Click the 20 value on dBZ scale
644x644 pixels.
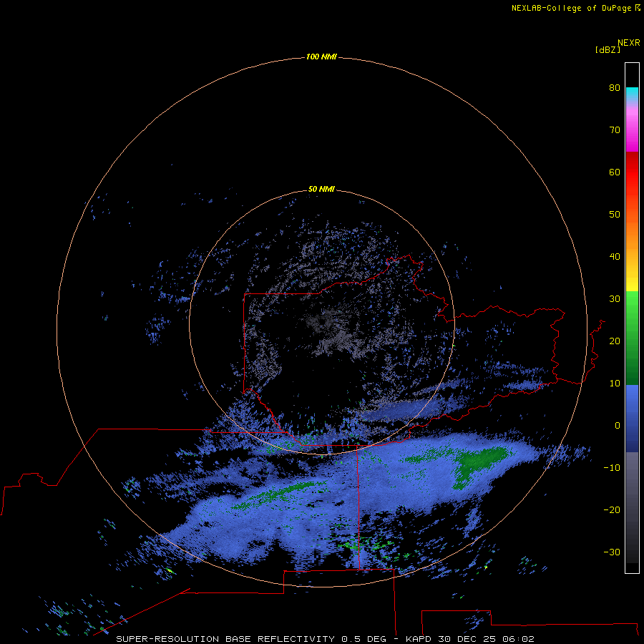[x=615, y=341]
